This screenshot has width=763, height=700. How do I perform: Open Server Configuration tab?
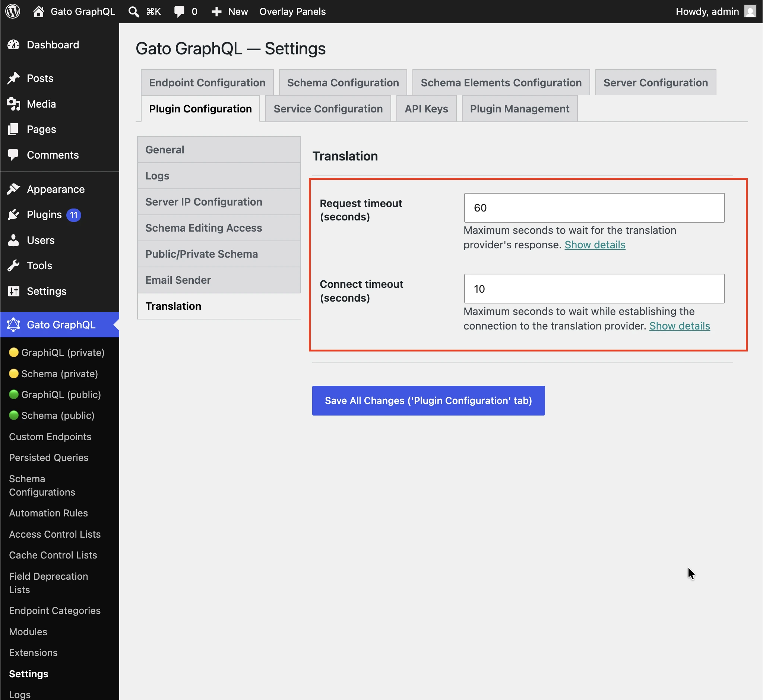[656, 83]
